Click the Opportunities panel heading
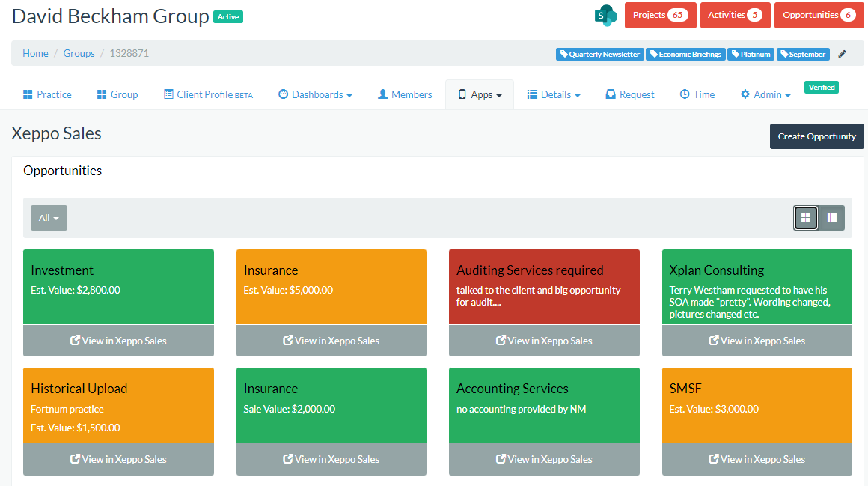 point(63,171)
